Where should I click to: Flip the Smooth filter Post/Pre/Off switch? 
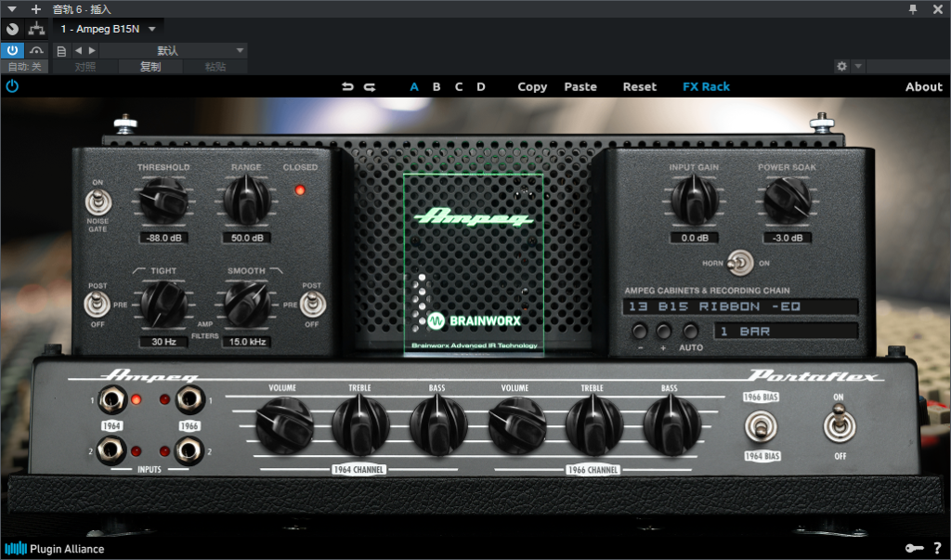tap(312, 305)
